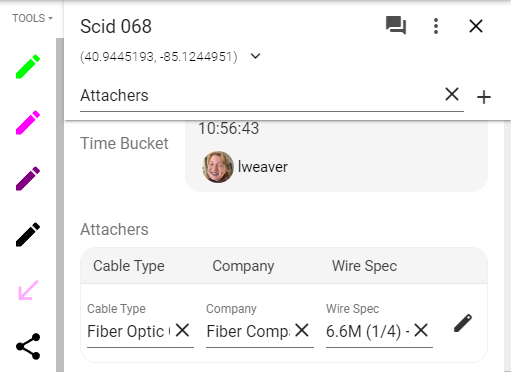This screenshot has height=372, width=511.
Task: Select the pink arrow tool
Action: click(28, 290)
